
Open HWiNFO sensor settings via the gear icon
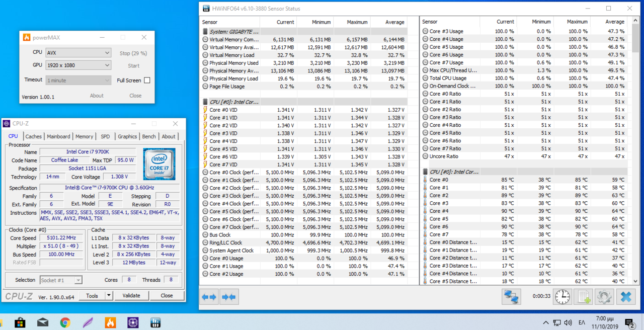point(604,297)
